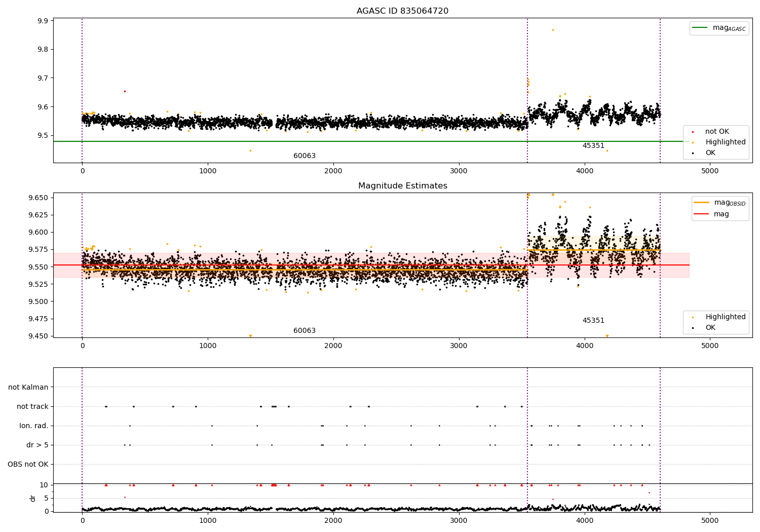The height and width of the screenshot is (532, 760).
Task: Click "45351" in the Magnitude Estimates plot
Action: coord(593,321)
